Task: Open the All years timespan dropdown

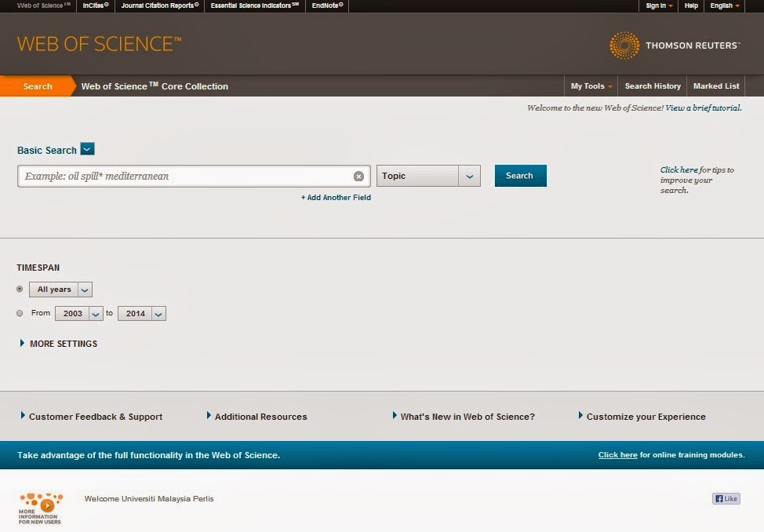Action: tap(60, 290)
